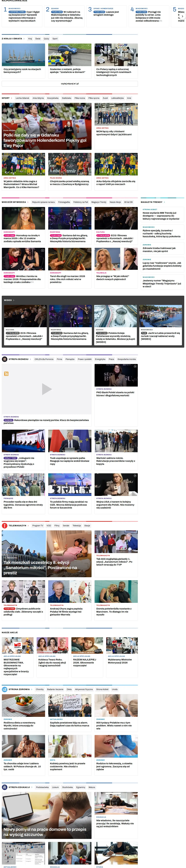186x868 pixels.
Task: Open 'Szaleniec z nożami, policja apeluje' headline
Action: click(68, 71)
